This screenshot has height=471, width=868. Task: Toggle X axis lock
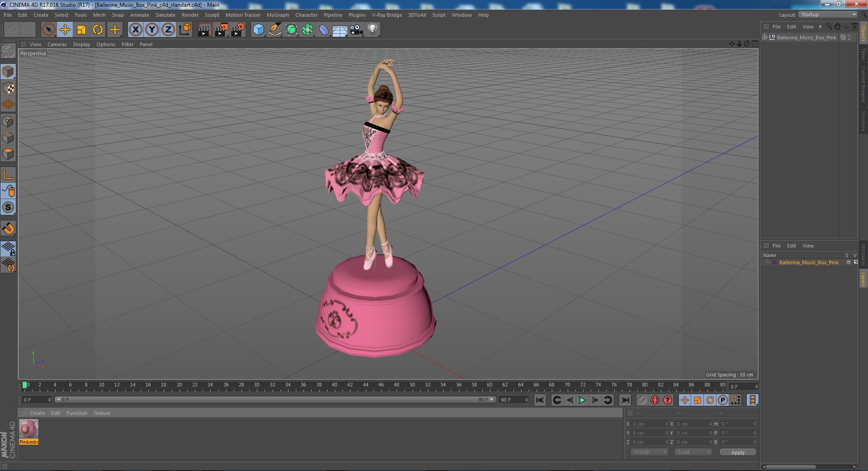pyautogui.click(x=135, y=30)
